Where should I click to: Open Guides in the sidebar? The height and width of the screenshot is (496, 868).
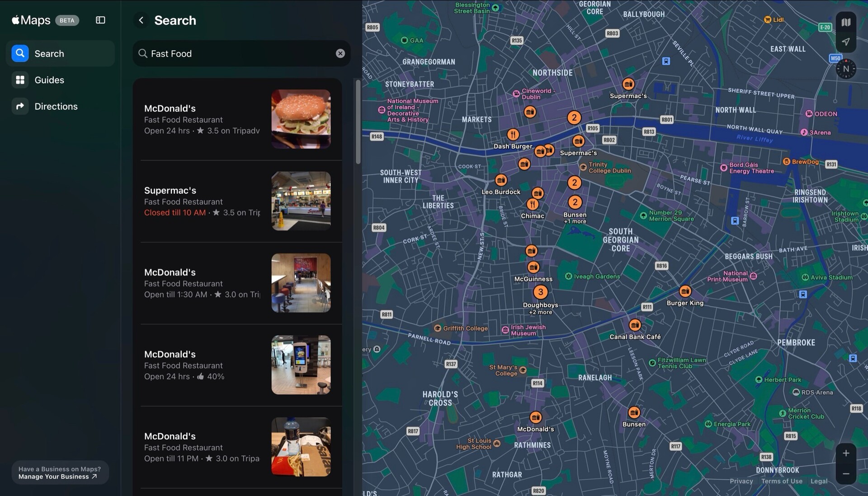(x=49, y=80)
